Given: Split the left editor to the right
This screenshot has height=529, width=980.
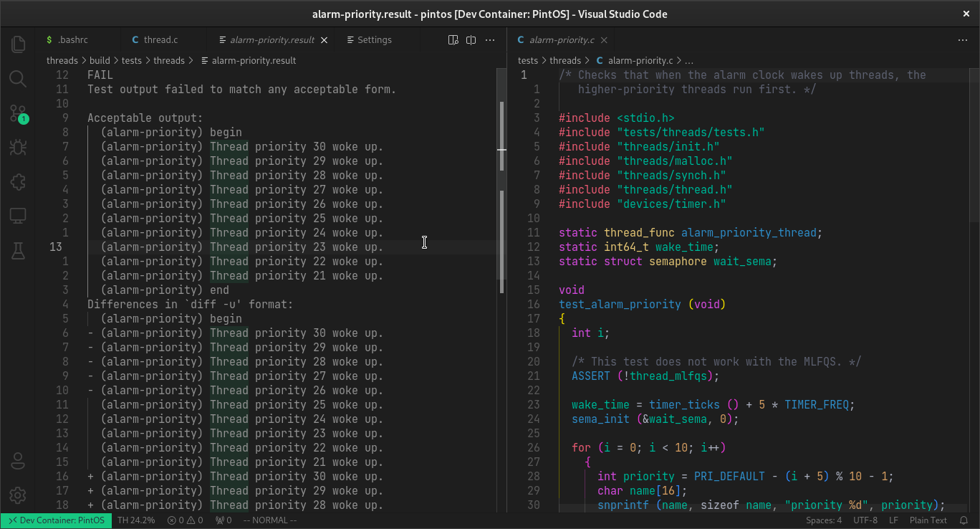Looking at the screenshot, I should 471,40.
